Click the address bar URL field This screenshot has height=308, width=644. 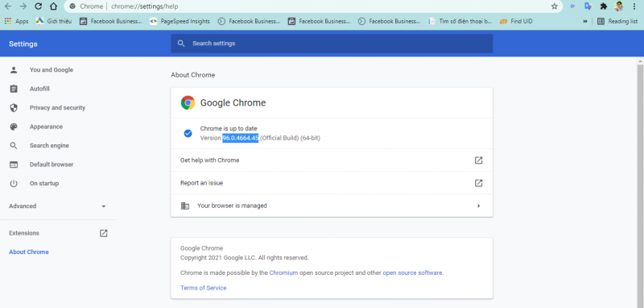(312, 6)
